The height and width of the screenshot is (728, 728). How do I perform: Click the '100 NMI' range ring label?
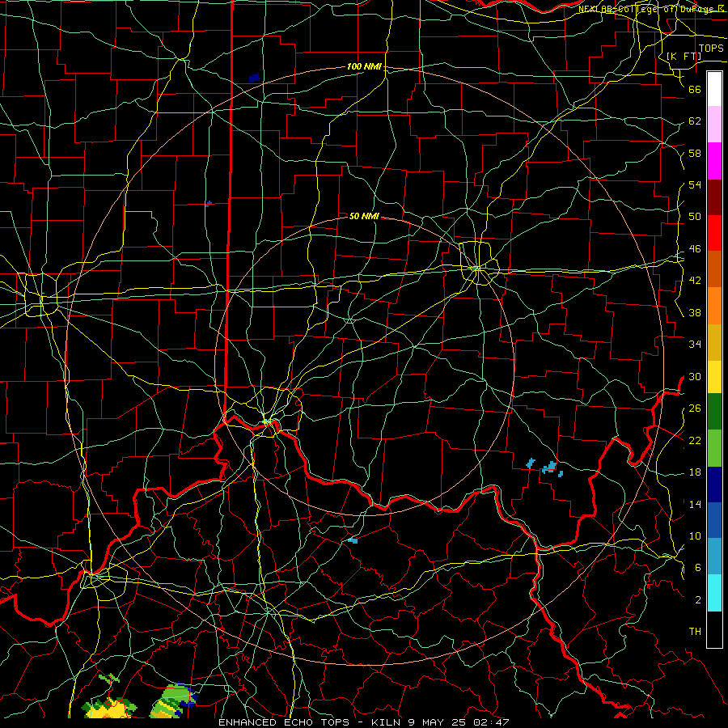pyautogui.click(x=364, y=67)
